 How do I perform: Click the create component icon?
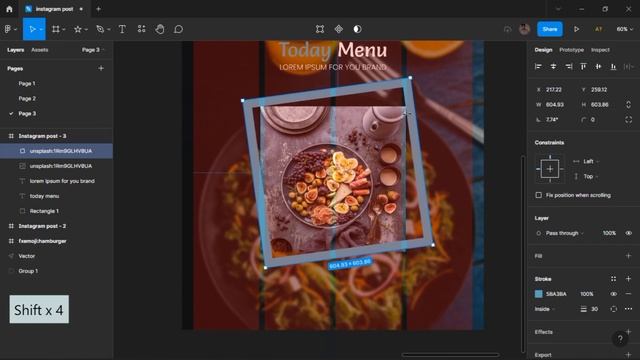click(x=338, y=29)
